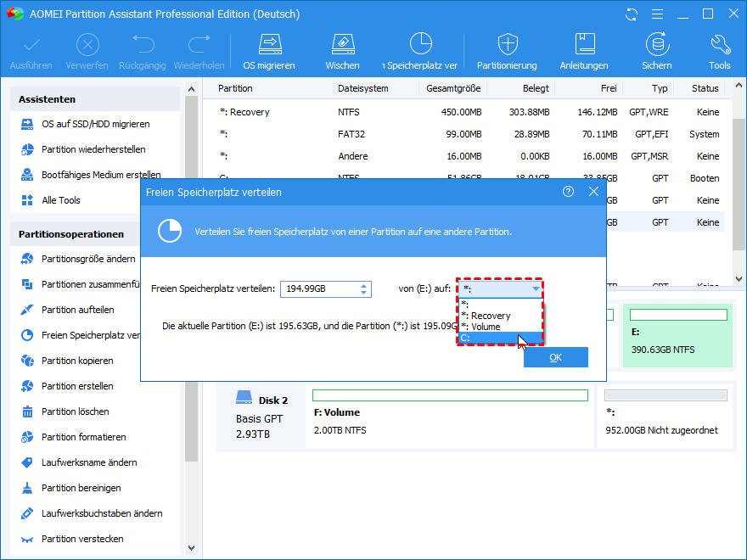The image size is (747, 560).
Task: Click the refresh icon in title bar
Action: [632, 14]
